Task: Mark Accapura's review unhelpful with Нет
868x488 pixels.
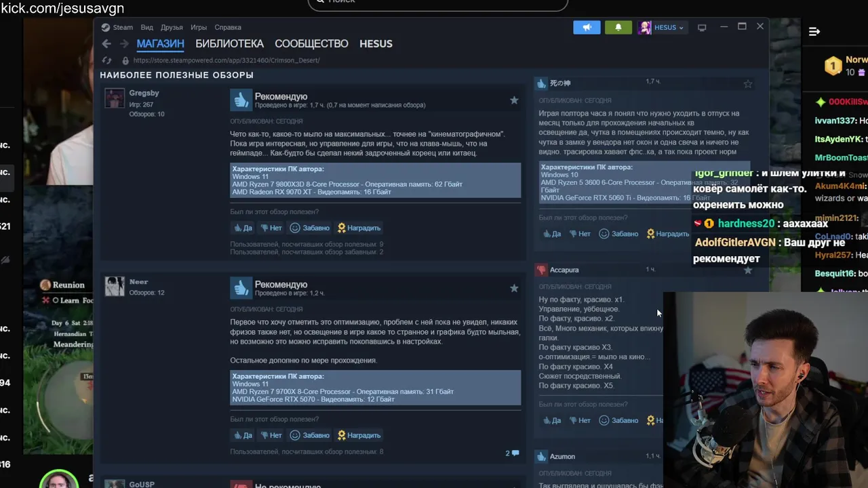Action: (x=580, y=420)
